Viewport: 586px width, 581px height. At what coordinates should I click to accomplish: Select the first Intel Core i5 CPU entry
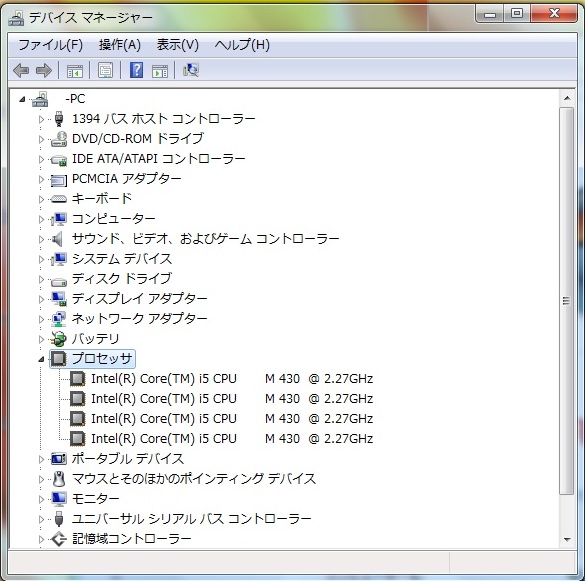232,379
